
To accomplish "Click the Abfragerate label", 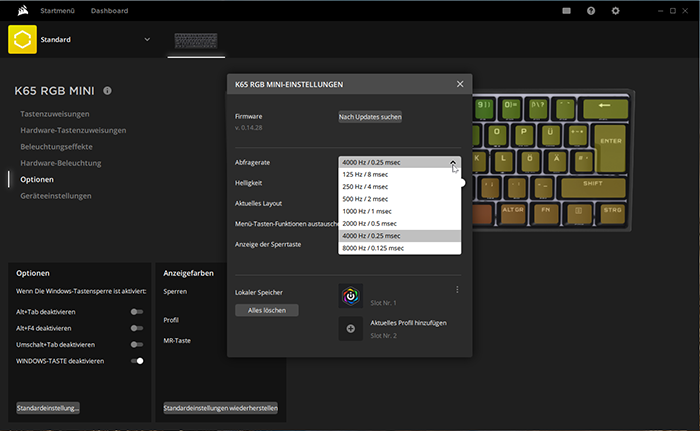I will click(x=252, y=163).
